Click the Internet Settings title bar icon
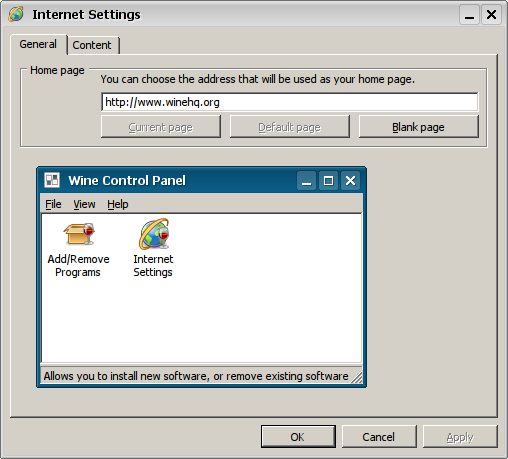 coord(16,14)
